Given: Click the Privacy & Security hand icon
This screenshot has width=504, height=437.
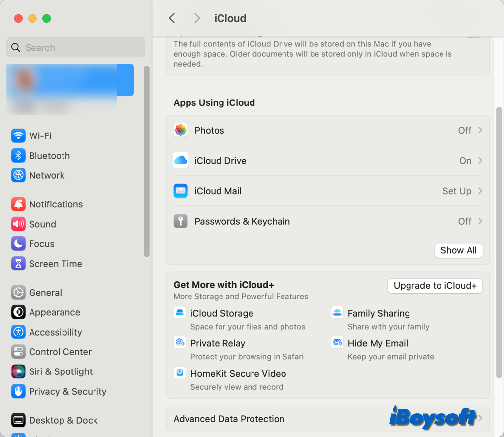Looking at the screenshot, I should coord(18,391).
